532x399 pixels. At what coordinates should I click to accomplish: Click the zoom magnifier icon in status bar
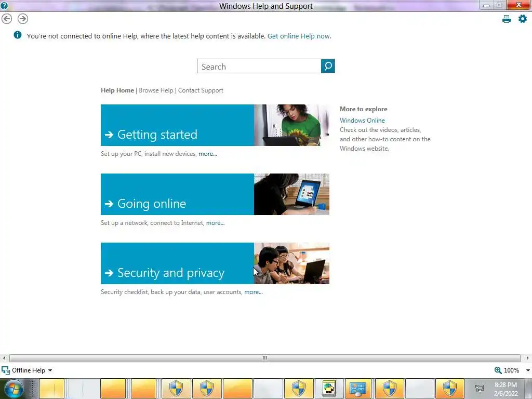[x=498, y=370]
